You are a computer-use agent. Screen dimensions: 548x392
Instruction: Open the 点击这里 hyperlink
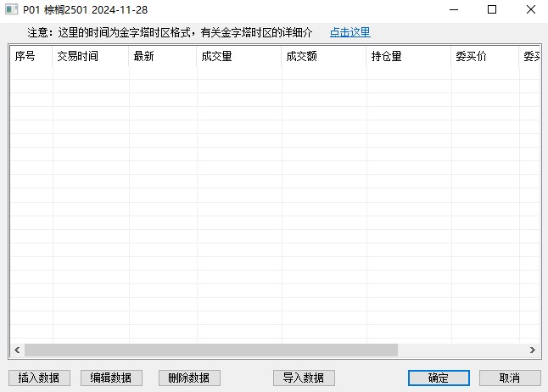pos(349,32)
